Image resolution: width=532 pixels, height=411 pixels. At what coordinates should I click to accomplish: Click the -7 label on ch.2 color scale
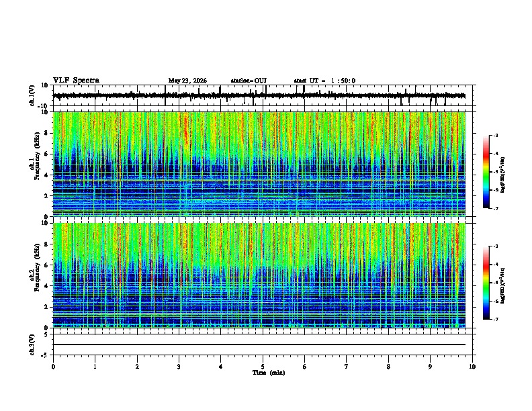(x=495, y=319)
